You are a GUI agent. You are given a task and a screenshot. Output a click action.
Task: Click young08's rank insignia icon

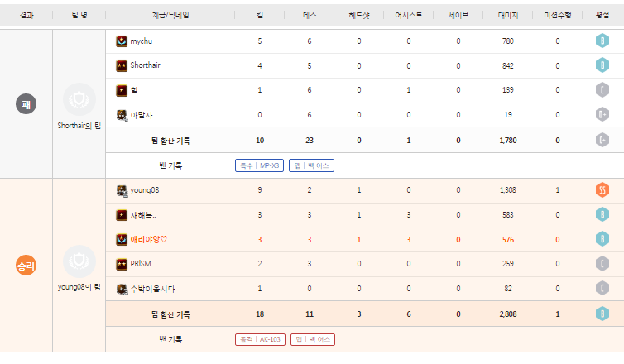pyautogui.click(x=122, y=190)
